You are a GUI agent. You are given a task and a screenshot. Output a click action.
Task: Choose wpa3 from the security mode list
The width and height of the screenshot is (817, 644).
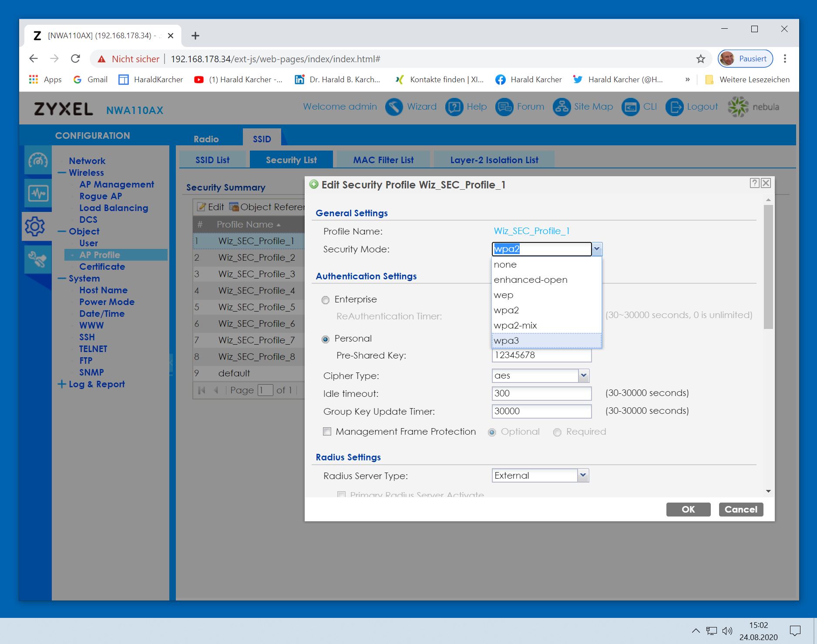click(506, 341)
